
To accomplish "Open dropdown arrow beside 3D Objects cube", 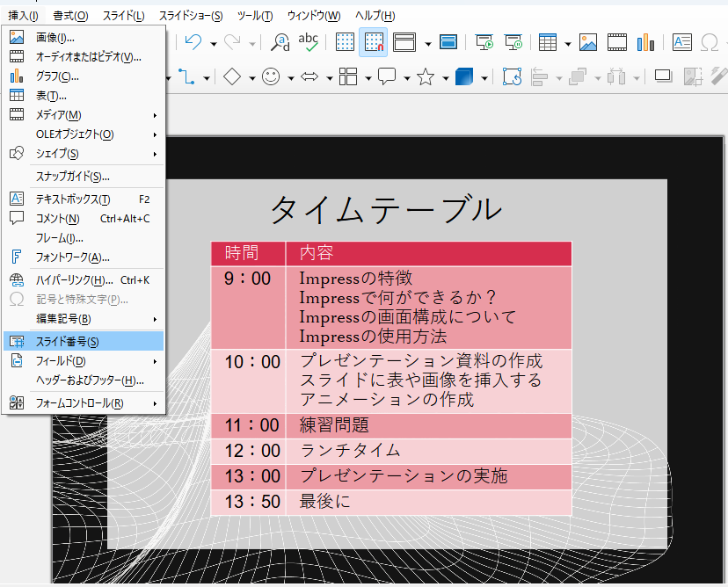I will pyautogui.click(x=484, y=78).
